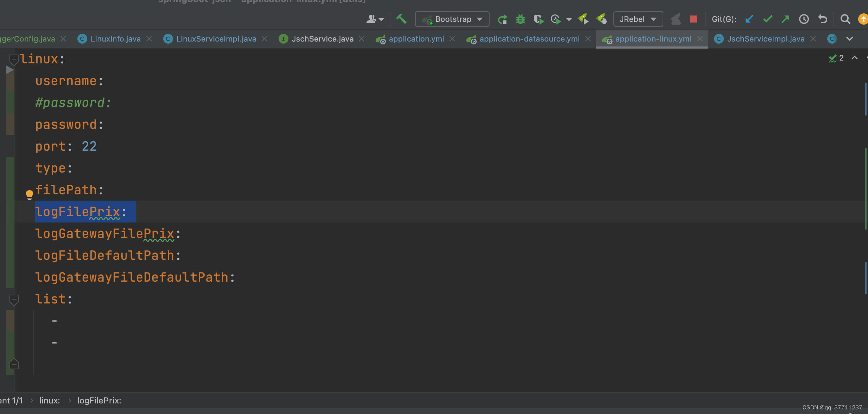
Task: Click the Build project hammer icon
Action: 401,19
